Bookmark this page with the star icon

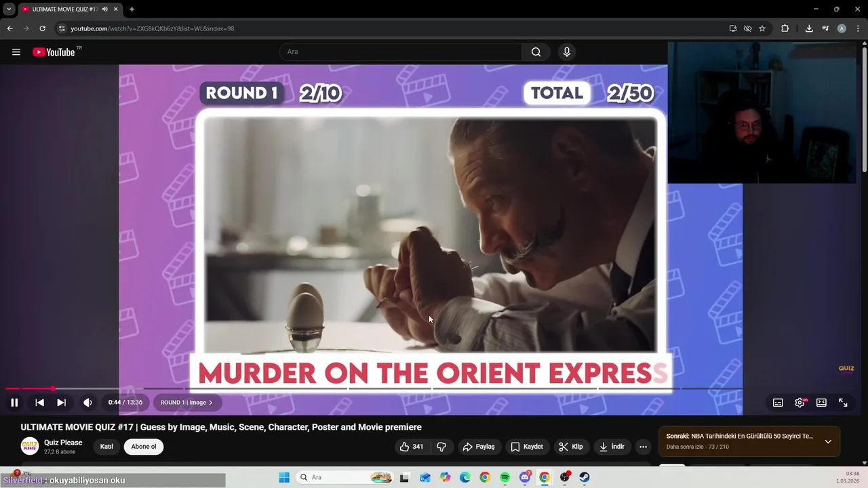coord(762,28)
